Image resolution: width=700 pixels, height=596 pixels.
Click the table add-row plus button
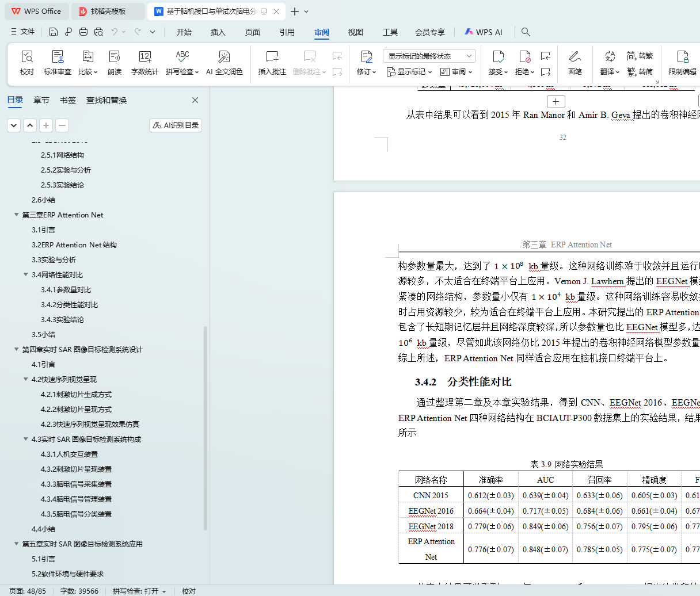coord(556,102)
